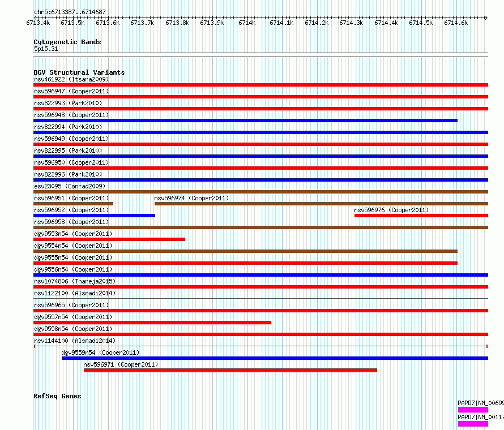This screenshot has height=430, width=504.
Task: Select the red bar under nsv596971
Action: (230, 370)
